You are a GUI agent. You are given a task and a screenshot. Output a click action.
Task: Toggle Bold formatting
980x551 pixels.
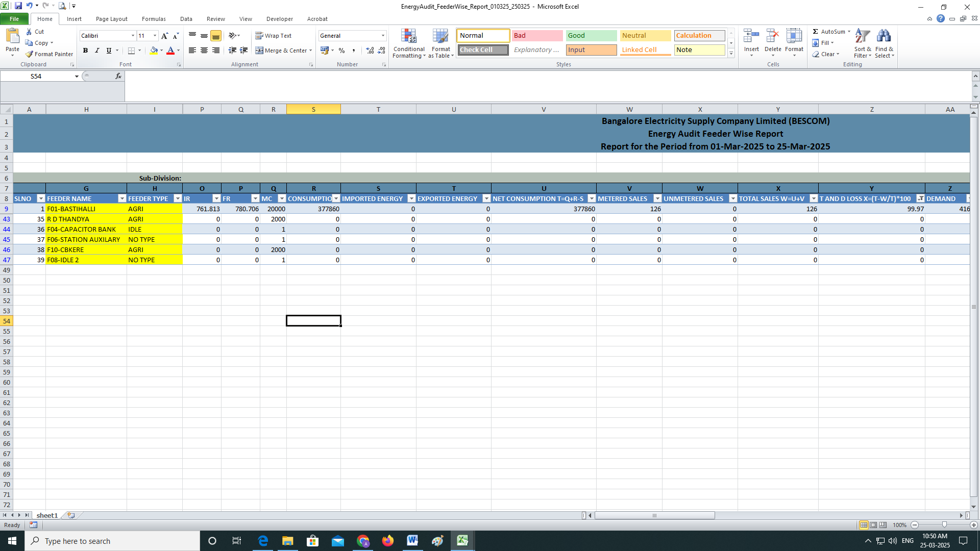pos(85,51)
